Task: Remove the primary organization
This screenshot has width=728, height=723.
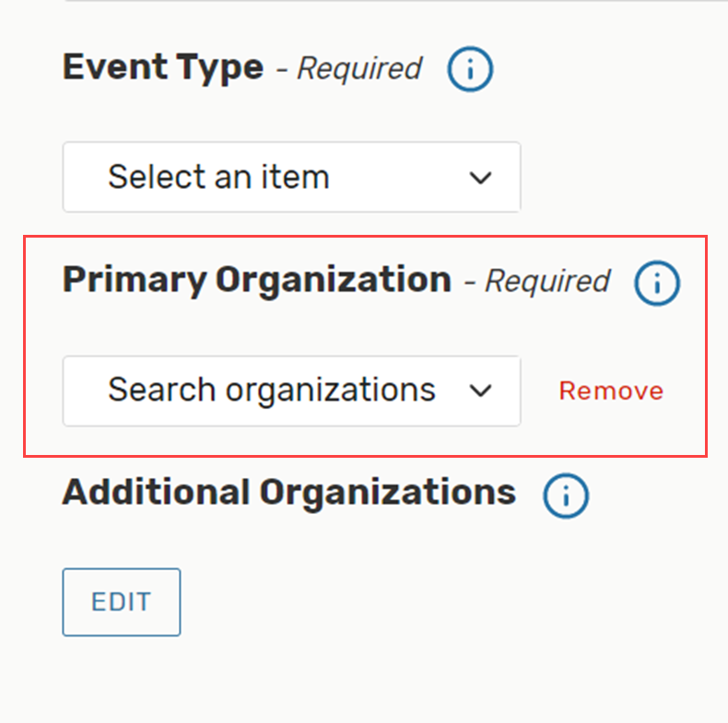Action: click(611, 391)
